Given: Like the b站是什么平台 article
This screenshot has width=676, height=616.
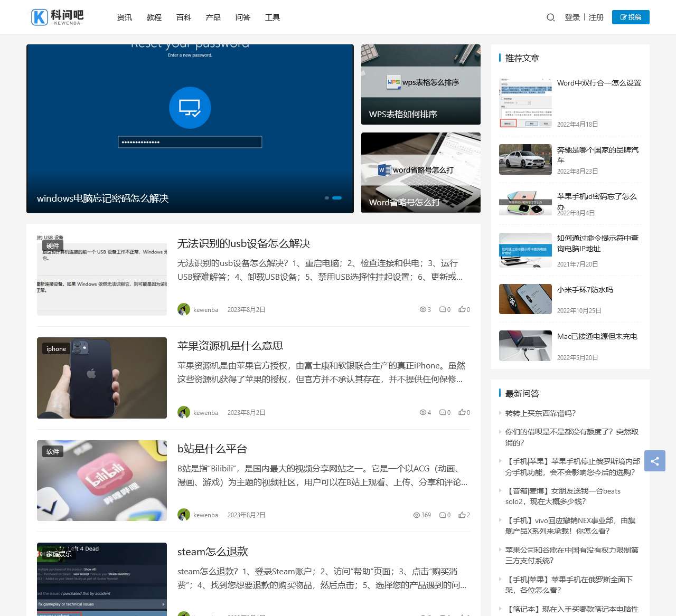Looking at the screenshot, I should [x=462, y=515].
